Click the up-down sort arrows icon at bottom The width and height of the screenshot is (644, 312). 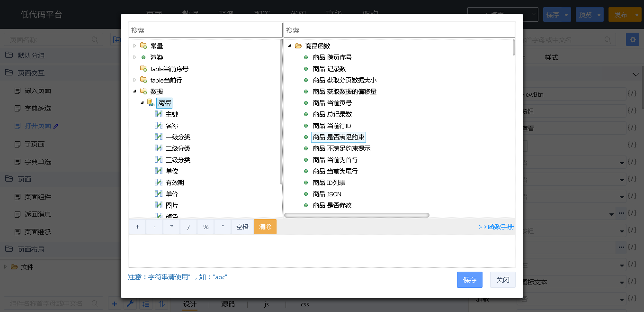[162, 303]
